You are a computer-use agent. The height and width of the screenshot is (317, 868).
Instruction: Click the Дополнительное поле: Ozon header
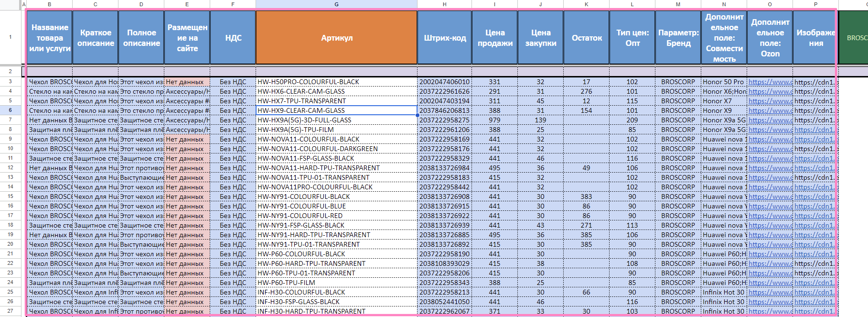770,38
